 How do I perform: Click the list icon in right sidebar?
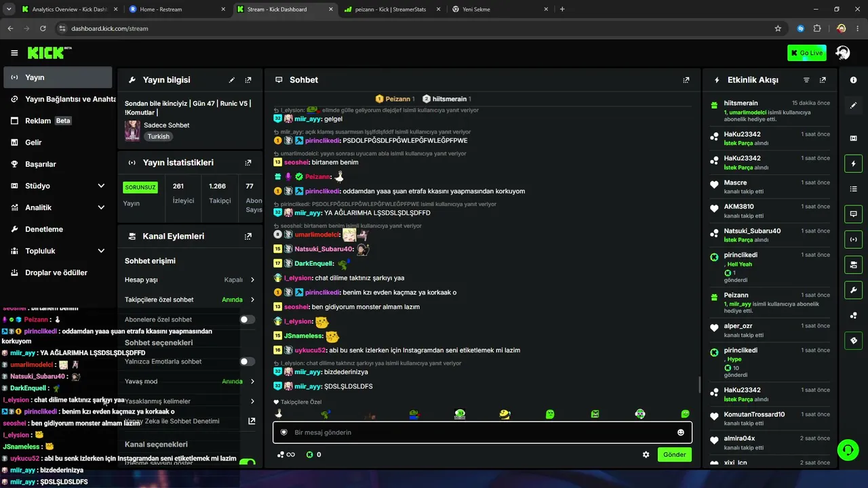[x=853, y=188]
